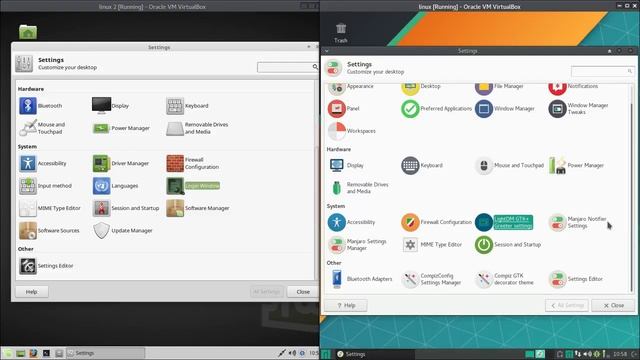Open Update Manager
640x360 pixels.
pos(122,231)
